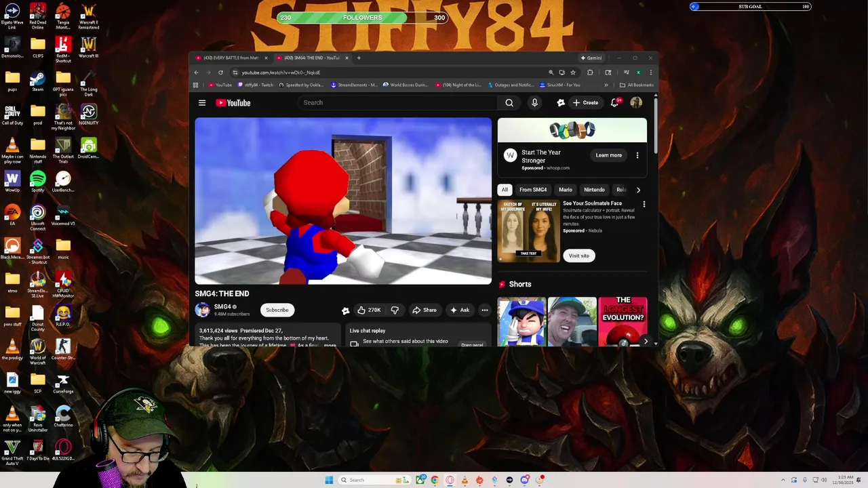Select the 'From SMG4' filter chip

coord(533,190)
